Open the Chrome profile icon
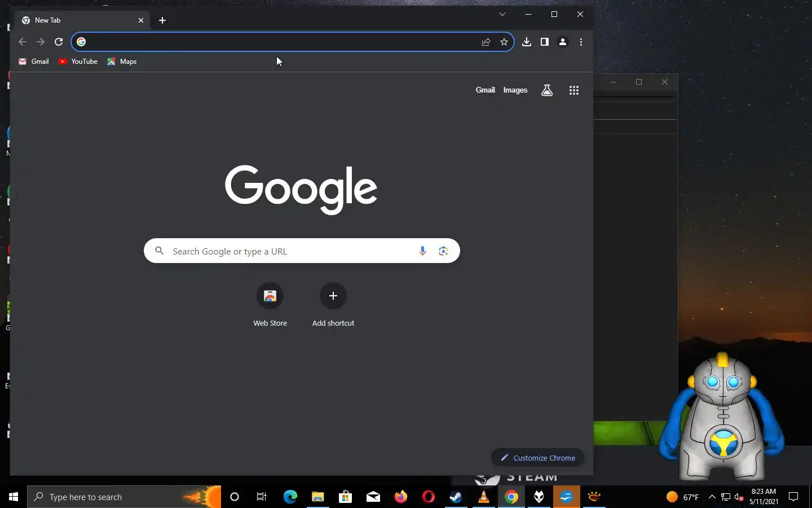 pyautogui.click(x=563, y=42)
